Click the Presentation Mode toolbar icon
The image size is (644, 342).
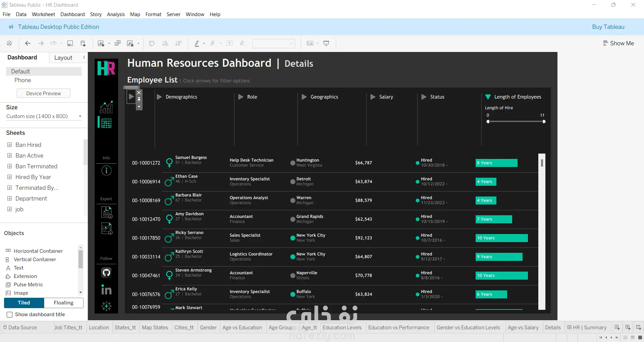coord(326,43)
